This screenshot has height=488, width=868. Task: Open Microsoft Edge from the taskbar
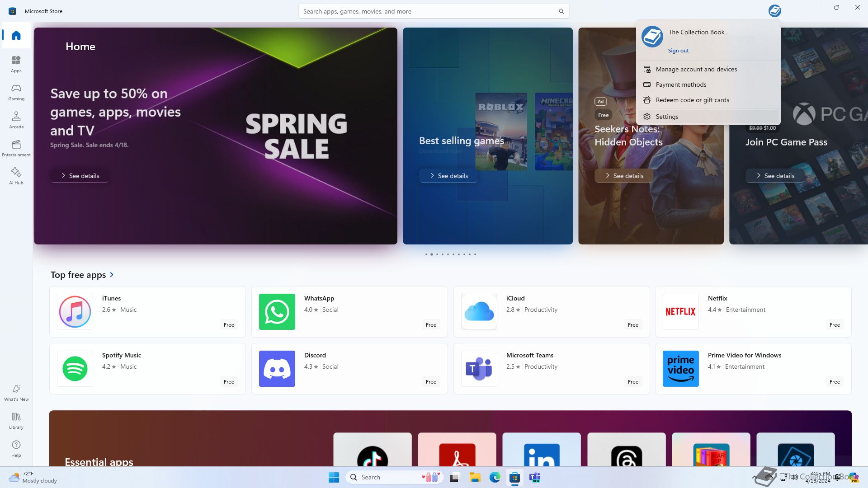coord(495,477)
